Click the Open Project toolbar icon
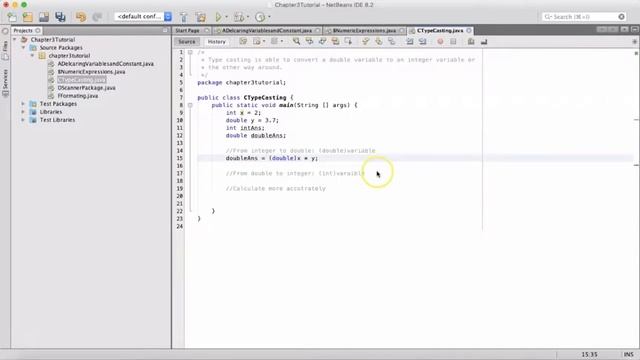This screenshot has width=640, height=360. click(44, 17)
